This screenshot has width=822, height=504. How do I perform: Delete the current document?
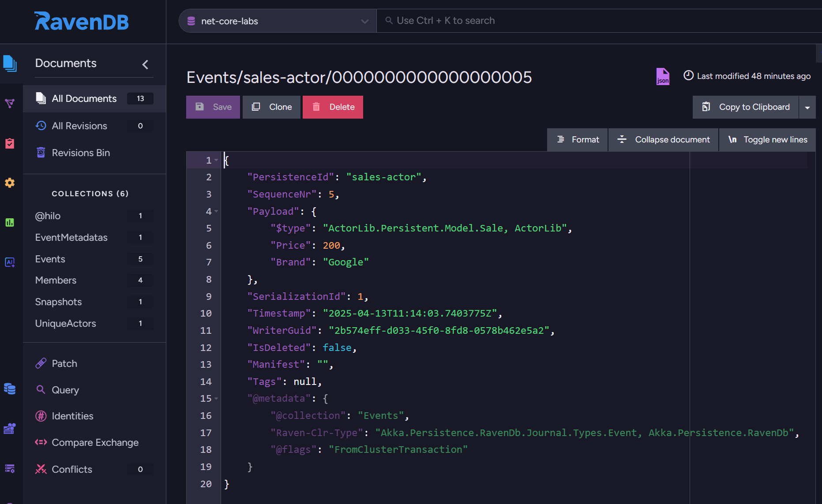[333, 107]
